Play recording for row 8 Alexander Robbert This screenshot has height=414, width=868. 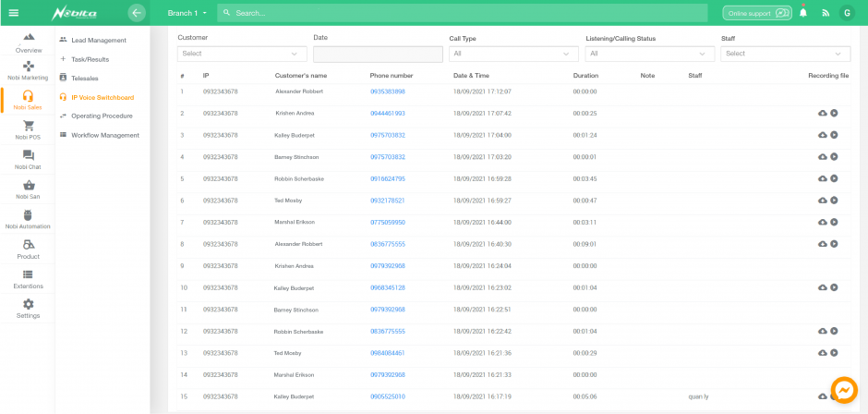click(834, 244)
